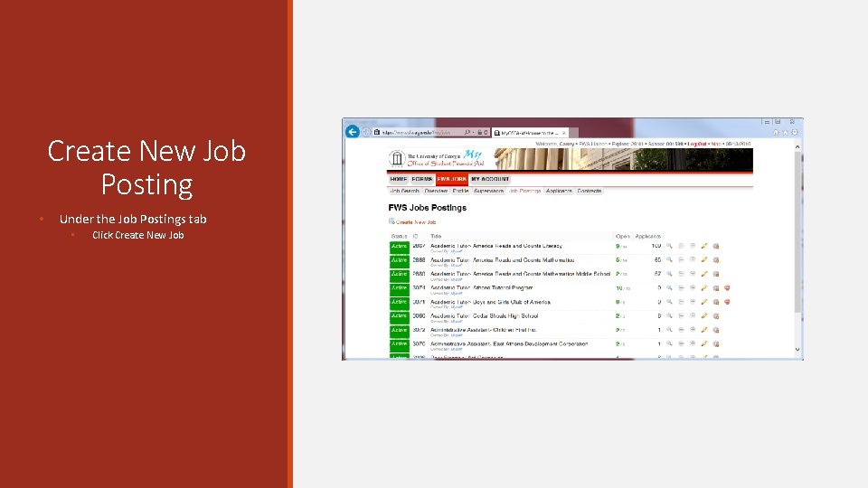Click the search magnifier in the address bar
The image size is (868, 488).
467,132
